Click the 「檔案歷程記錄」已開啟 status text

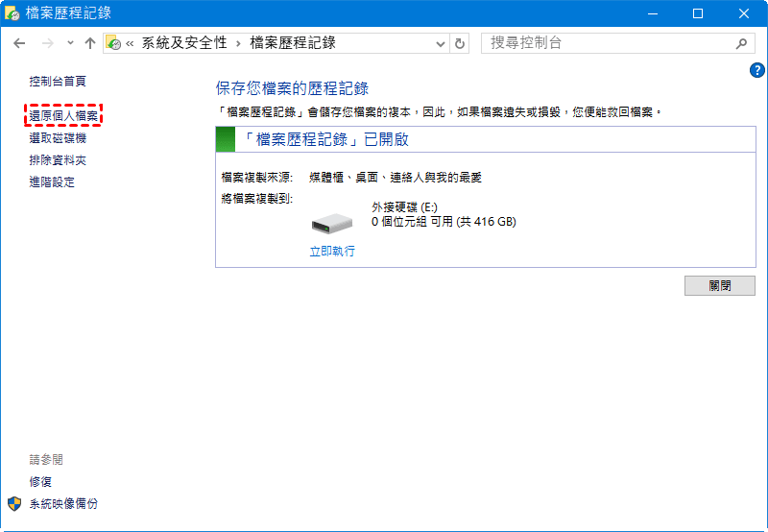(324, 139)
